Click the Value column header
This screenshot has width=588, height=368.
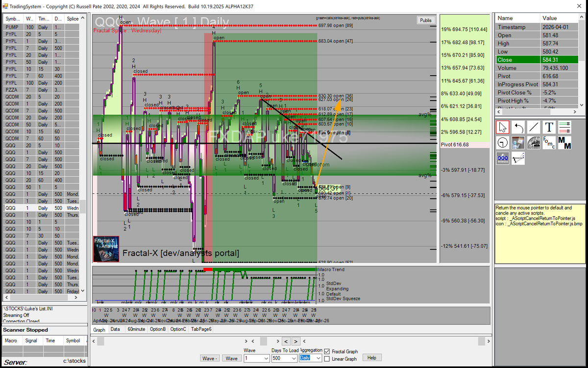(560, 18)
